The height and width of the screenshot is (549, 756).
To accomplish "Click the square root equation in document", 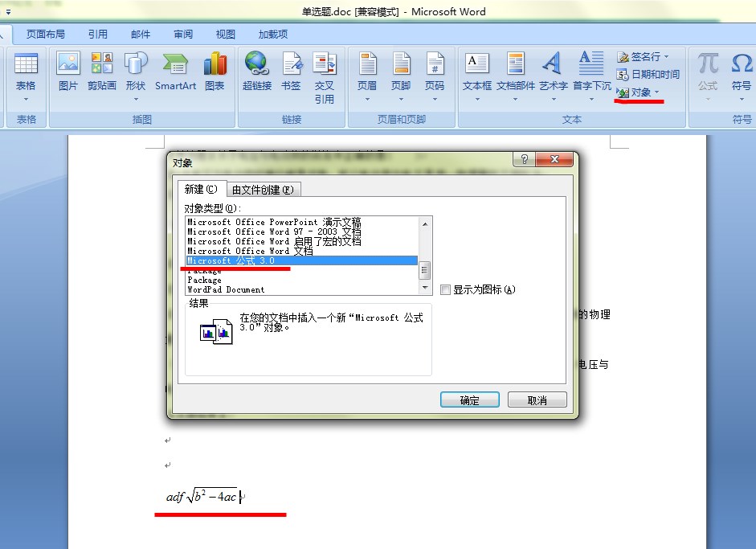I will [202, 497].
